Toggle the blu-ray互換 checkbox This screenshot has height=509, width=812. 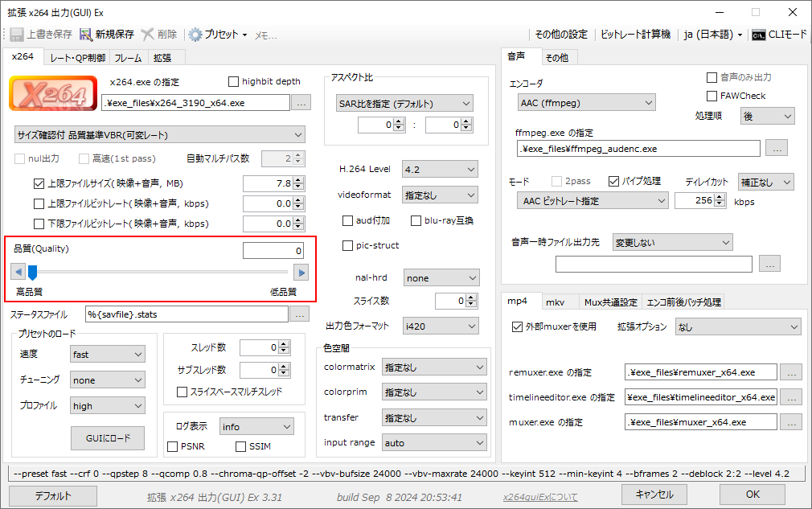click(x=417, y=220)
